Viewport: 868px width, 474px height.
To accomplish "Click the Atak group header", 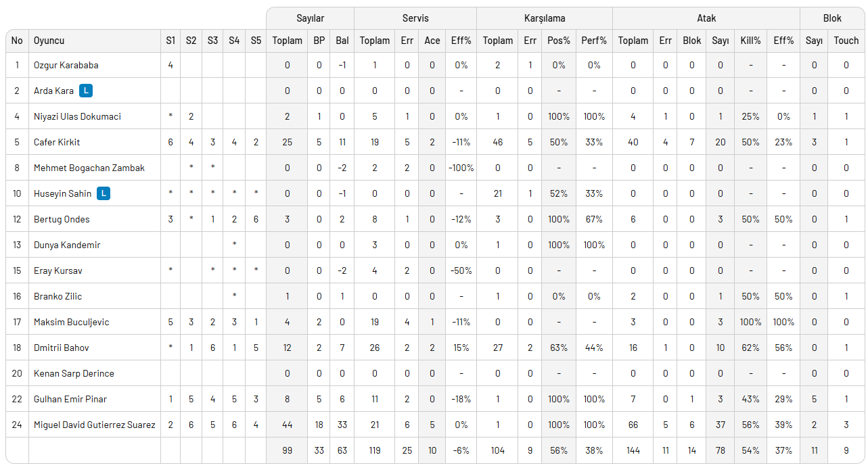I will point(706,18).
